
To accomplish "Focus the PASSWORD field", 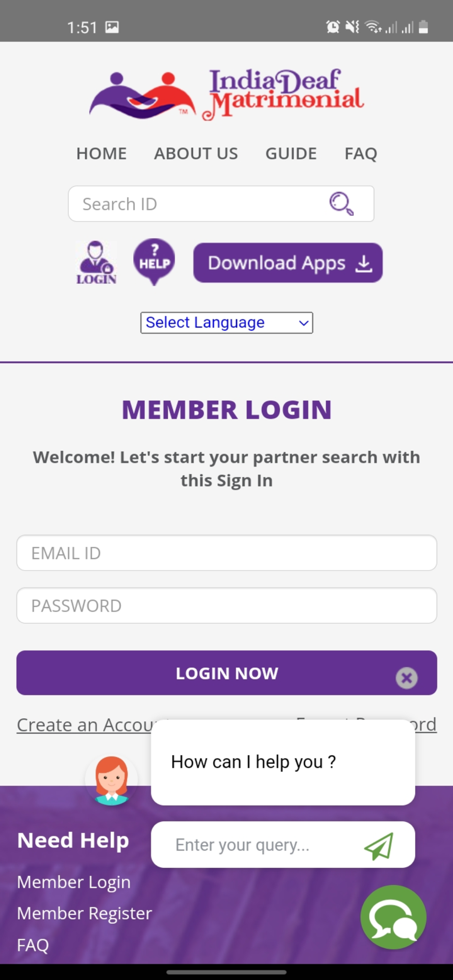I will click(226, 606).
